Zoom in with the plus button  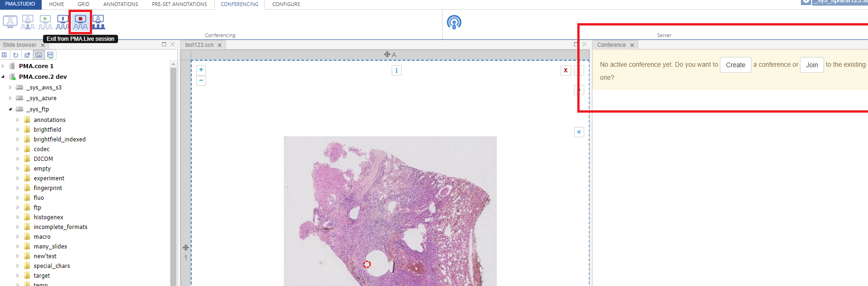tap(201, 70)
